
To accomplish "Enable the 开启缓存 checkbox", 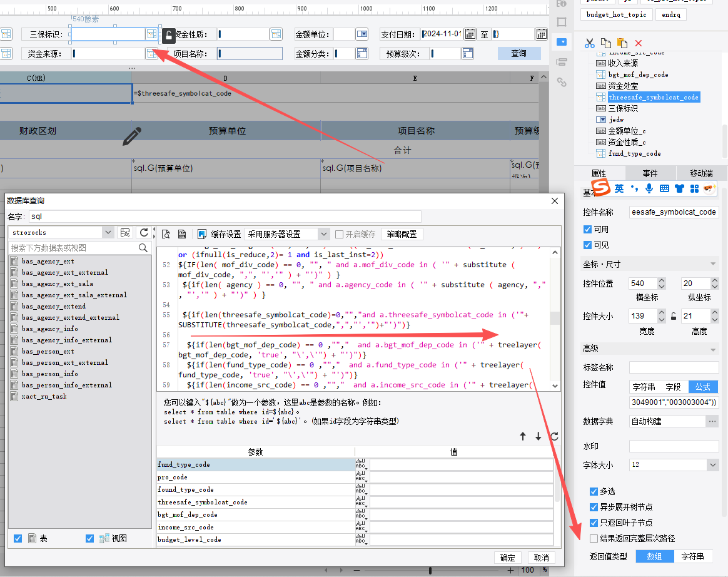I will point(339,234).
